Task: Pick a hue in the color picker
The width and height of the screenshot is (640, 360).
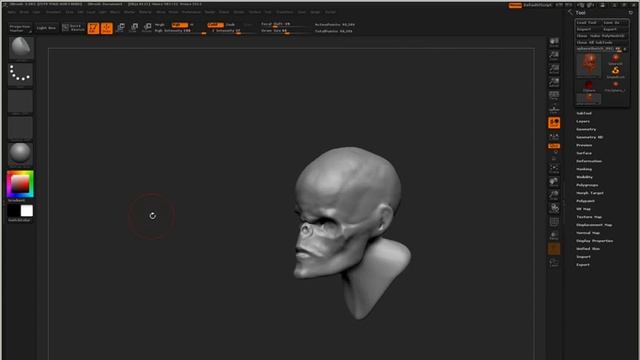Action: tap(20, 184)
